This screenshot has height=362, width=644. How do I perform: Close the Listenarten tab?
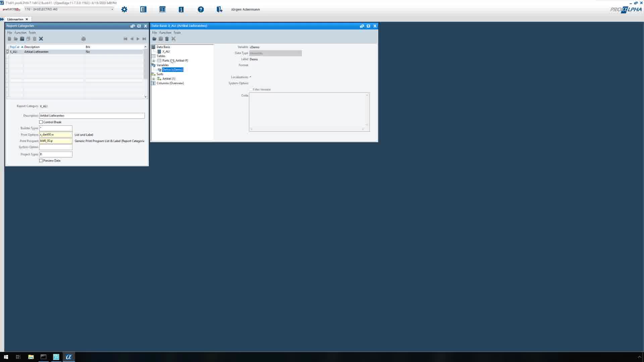[x=27, y=19]
